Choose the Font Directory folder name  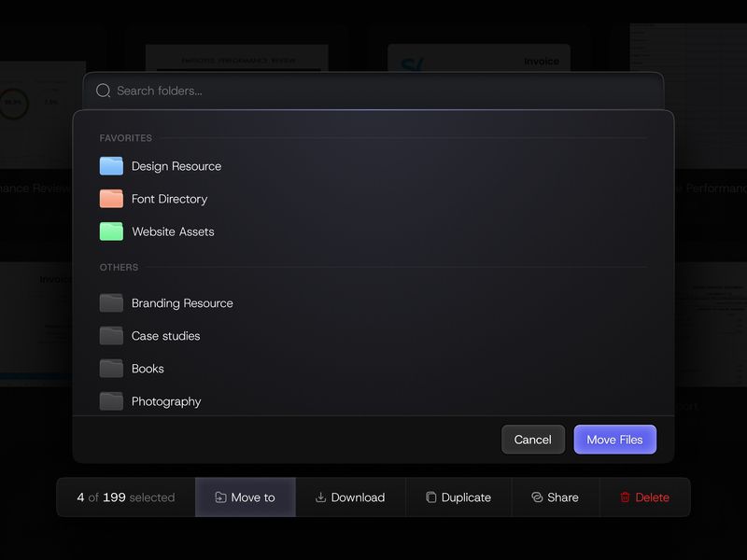point(169,199)
